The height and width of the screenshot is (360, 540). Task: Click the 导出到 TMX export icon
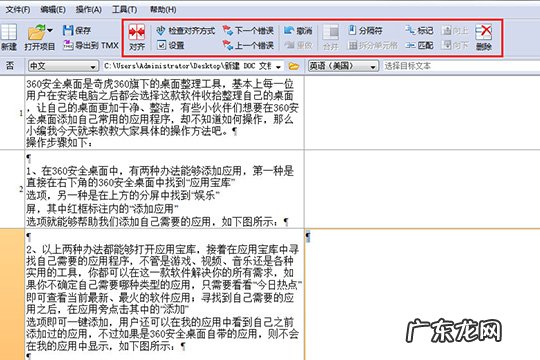click(68, 45)
